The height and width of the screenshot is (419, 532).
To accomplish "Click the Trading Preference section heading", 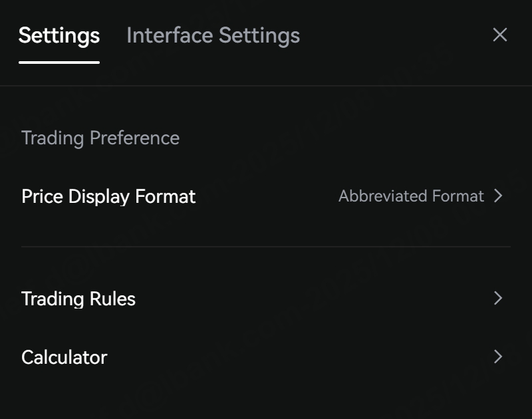I will (x=100, y=138).
